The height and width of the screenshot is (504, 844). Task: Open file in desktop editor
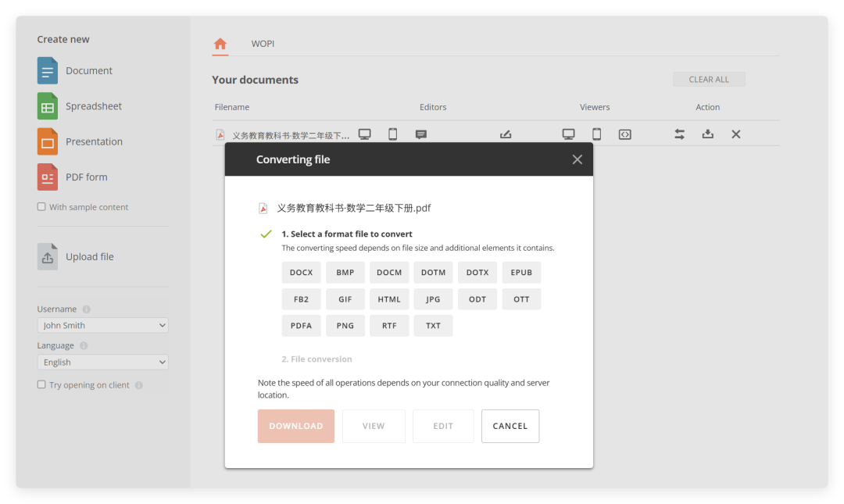[364, 134]
